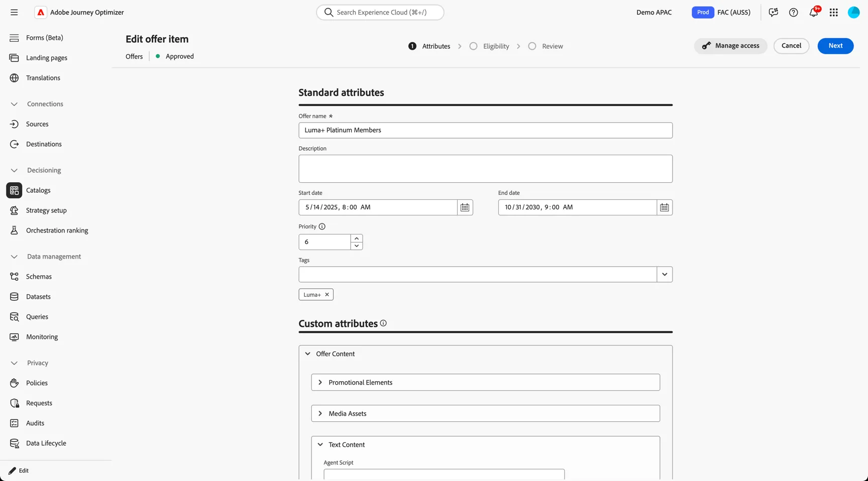Open the Tags dropdown
Screen dimensions: 868x481
664,275
